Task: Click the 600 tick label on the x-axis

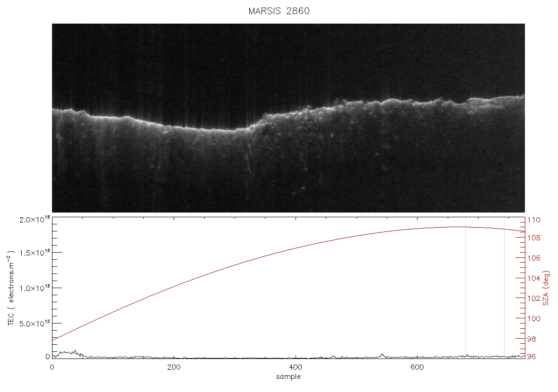Action: tap(417, 367)
